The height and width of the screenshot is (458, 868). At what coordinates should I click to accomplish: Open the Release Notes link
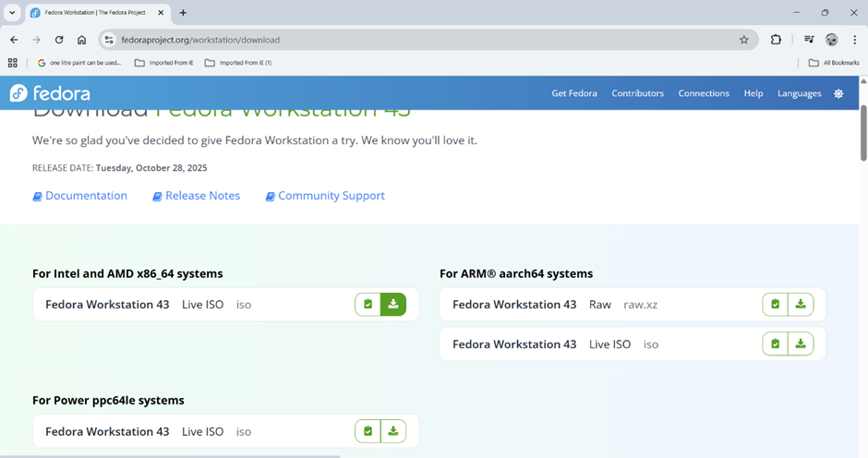click(202, 196)
